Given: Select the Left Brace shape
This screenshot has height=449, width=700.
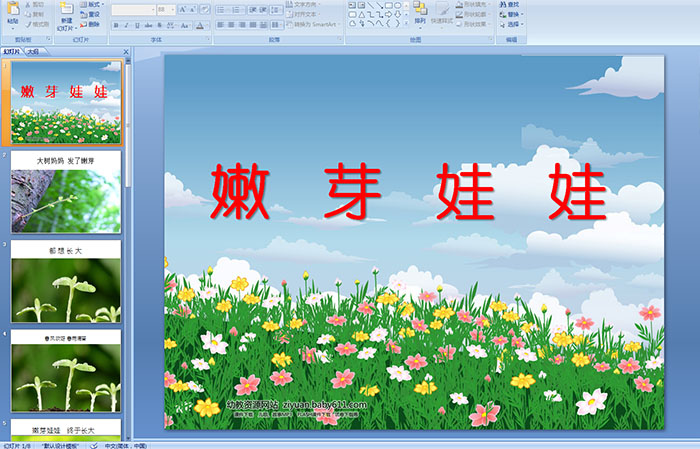Looking at the screenshot, I should click(388, 23).
